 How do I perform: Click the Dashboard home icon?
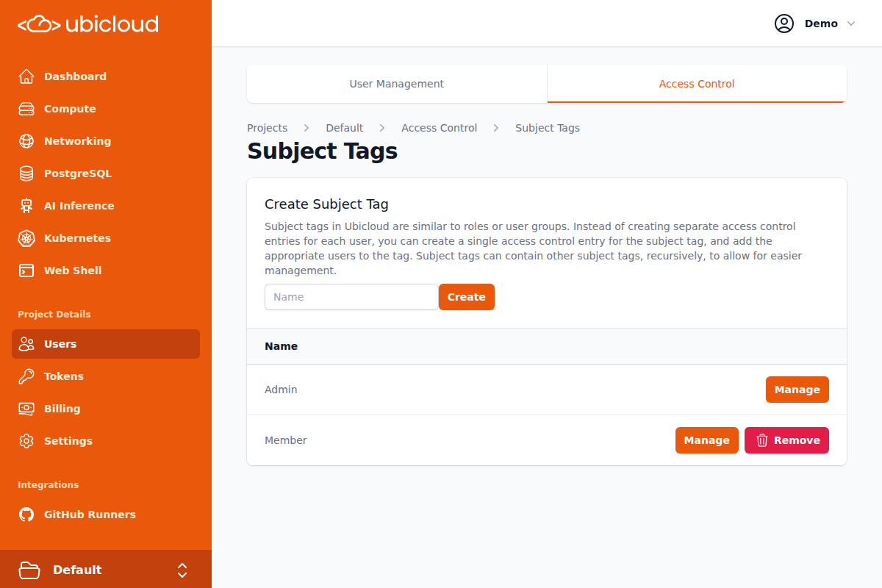click(26, 76)
